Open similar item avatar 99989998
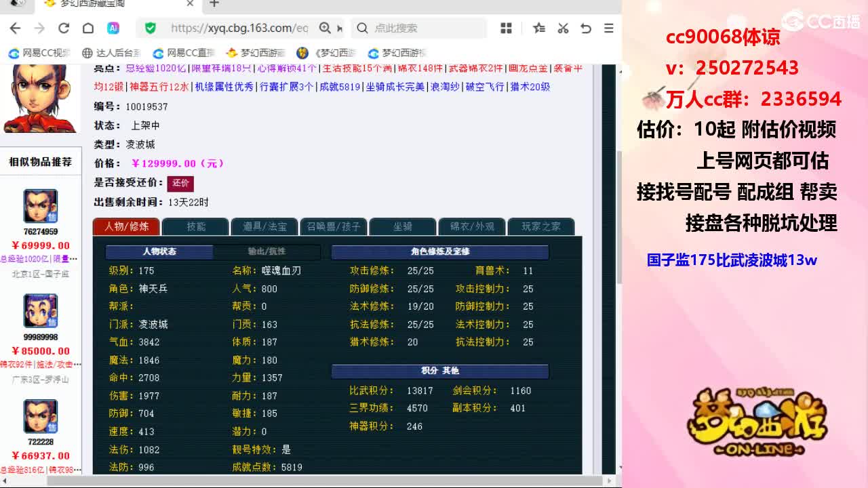868x488 pixels. tap(41, 311)
